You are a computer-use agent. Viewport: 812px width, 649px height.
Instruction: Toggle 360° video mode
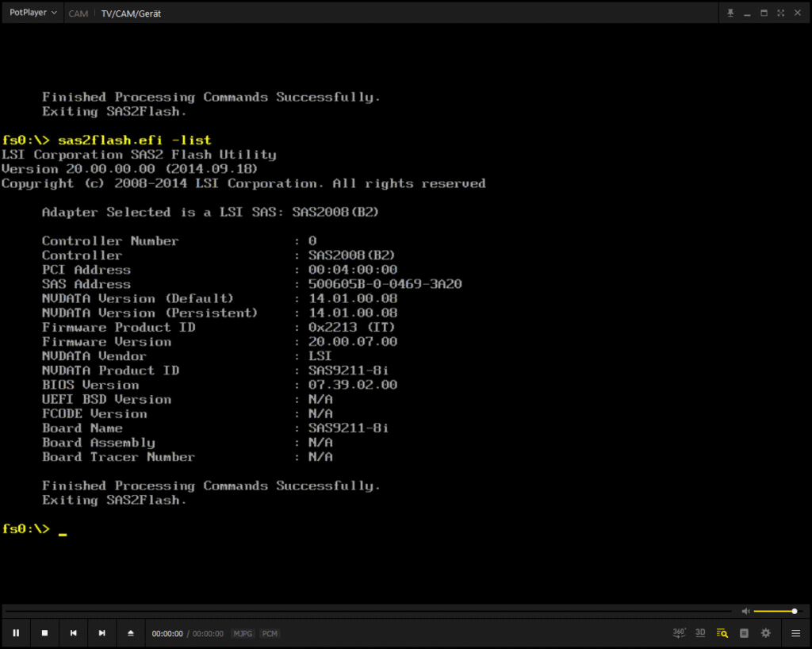coord(680,632)
